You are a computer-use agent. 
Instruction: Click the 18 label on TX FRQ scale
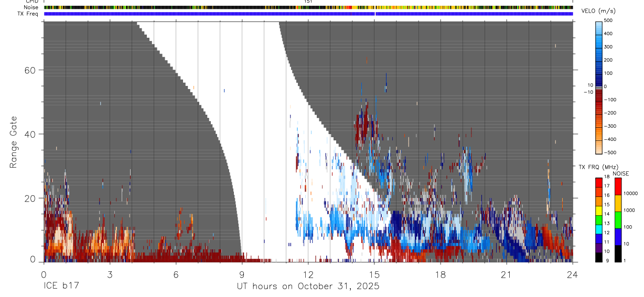(606, 177)
